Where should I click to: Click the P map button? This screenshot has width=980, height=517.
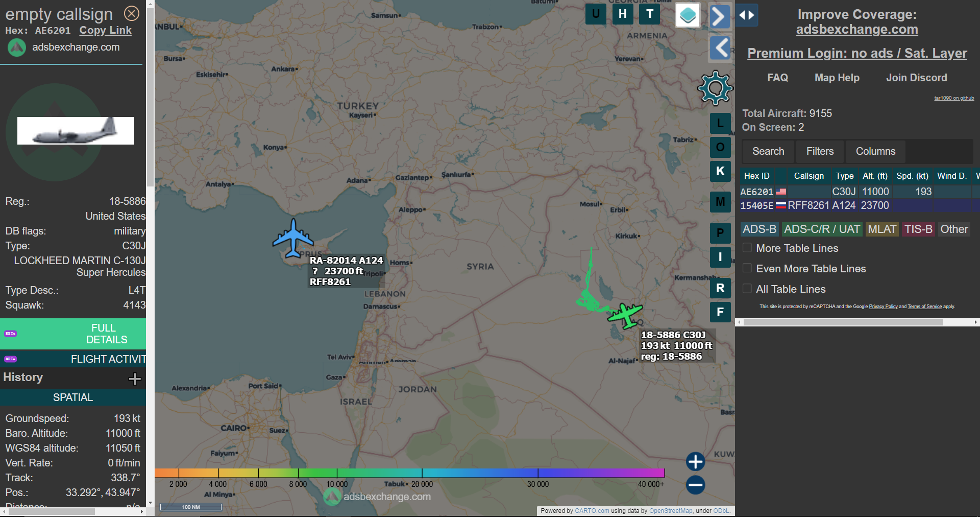click(x=720, y=233)
